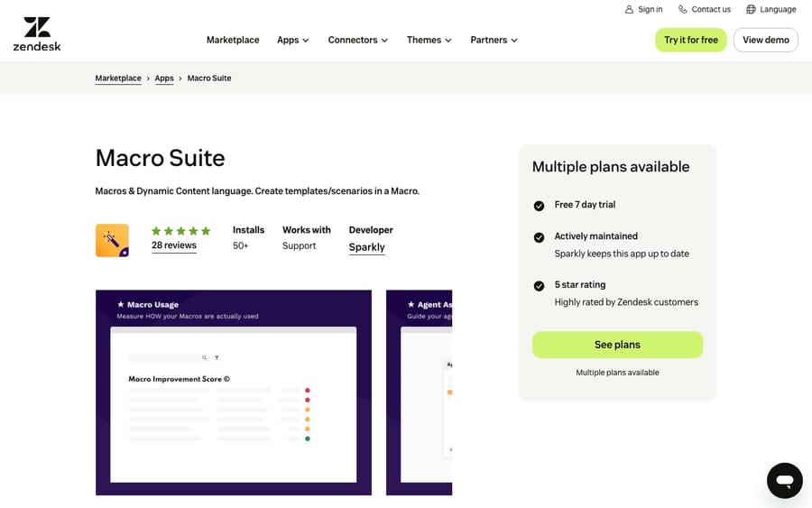Open the Connectors menu label
Screen dimensions: 812x508
click(353, 40)
